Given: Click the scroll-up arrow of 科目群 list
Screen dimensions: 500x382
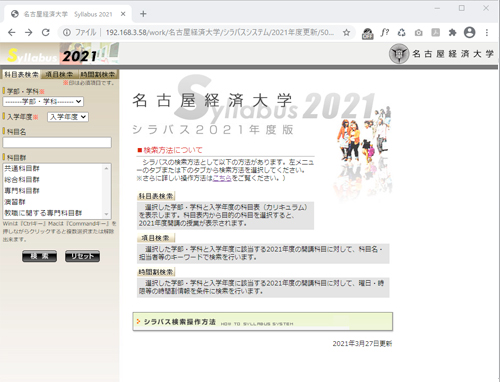Looking at the screenshot, I should pos(106,168).
